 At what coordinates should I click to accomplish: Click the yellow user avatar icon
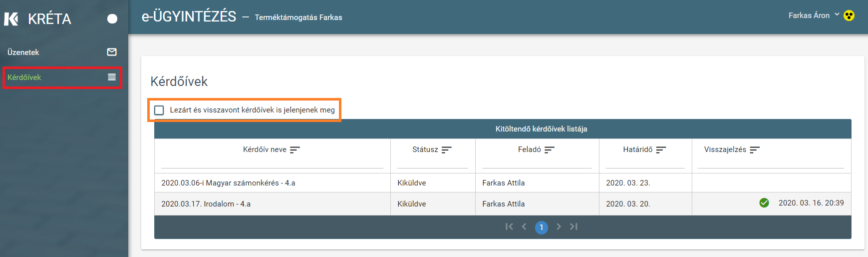tap(849, 15)
